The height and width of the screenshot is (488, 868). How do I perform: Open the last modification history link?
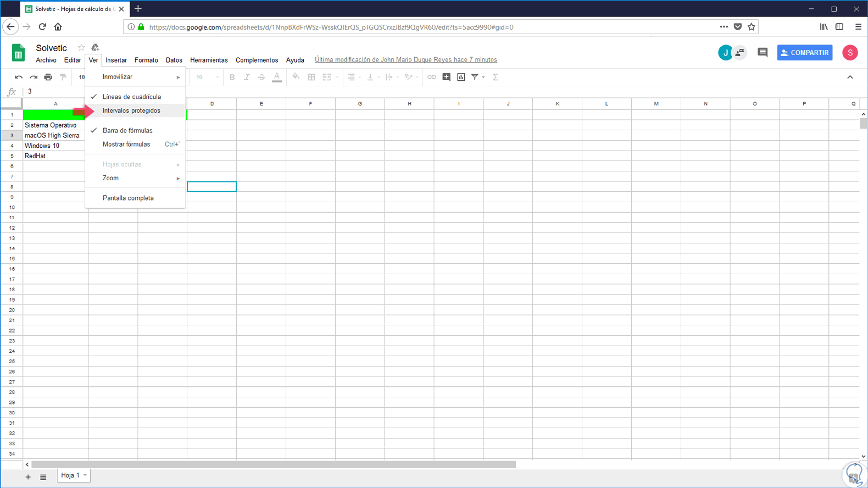(406, 60)
